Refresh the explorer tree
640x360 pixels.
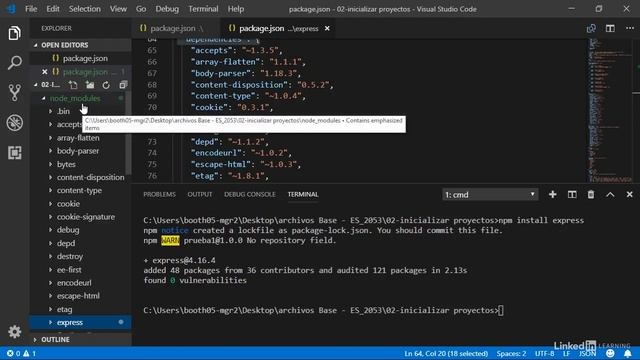pyautogui.click(x=106, y=85)
